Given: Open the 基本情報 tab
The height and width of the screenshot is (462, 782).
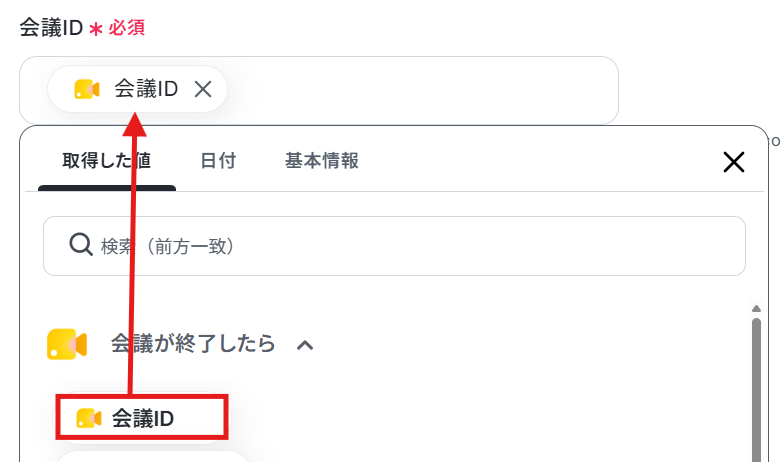Looking at the screenshot, I should (x=322, y=161).
